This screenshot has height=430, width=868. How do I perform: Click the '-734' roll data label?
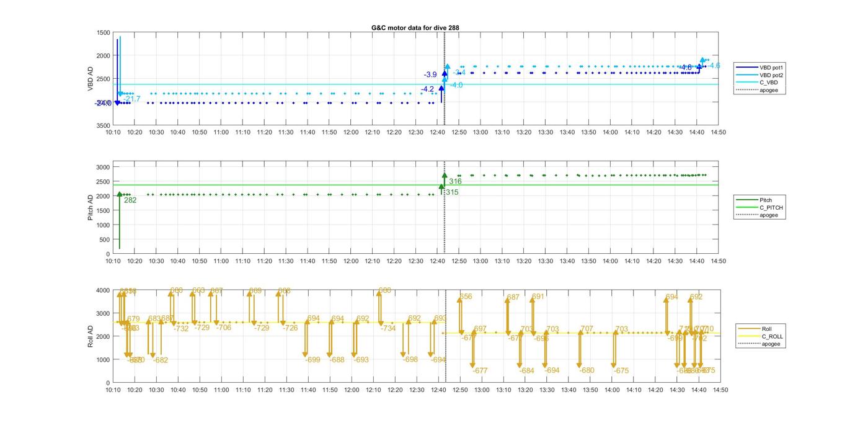[387, 328]
